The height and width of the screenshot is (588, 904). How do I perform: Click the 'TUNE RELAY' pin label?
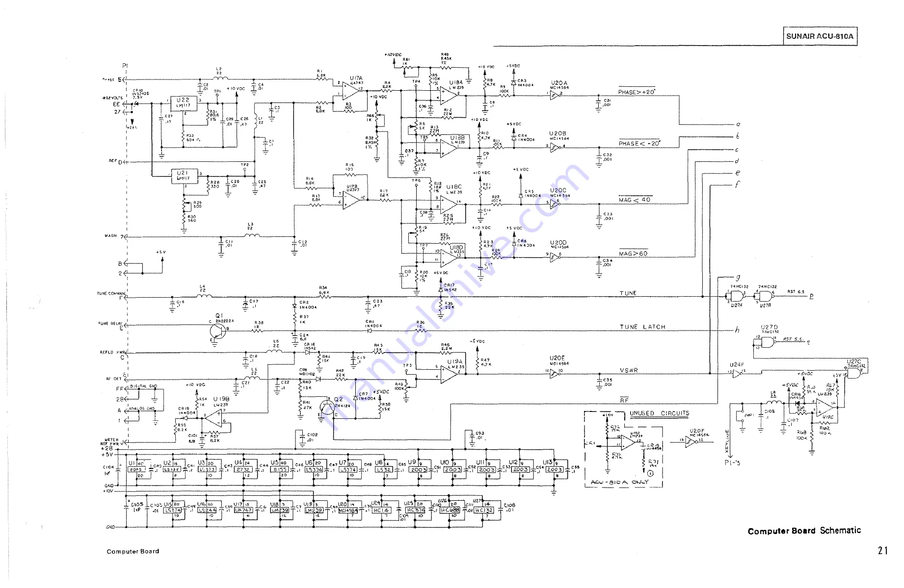pyautogui.click(x=110, y=324)
